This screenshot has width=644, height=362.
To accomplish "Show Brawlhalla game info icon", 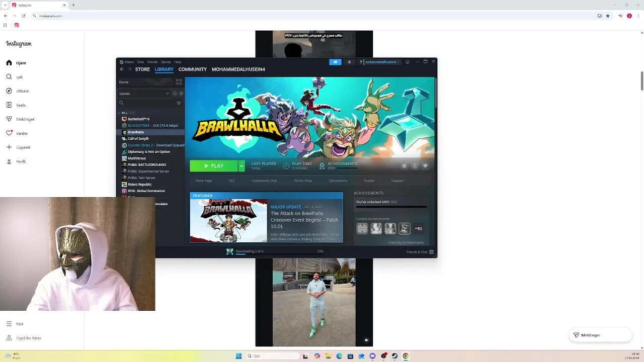I will click(x=415, y=166).
